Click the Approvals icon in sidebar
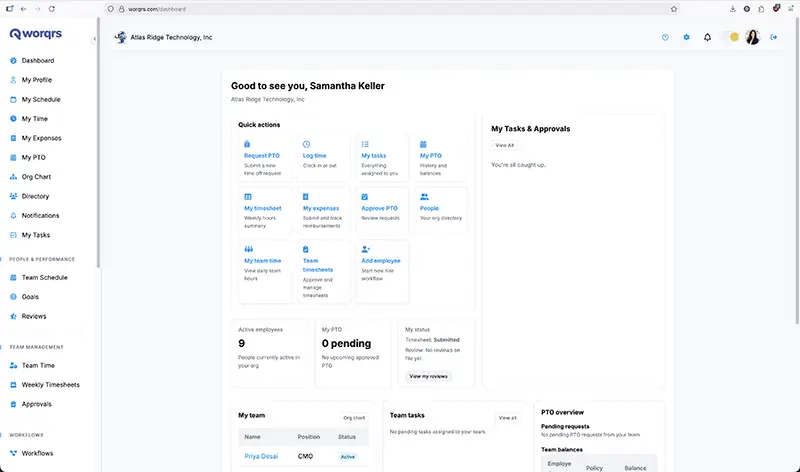The image size is (800, 472). (x=13, y=405)
